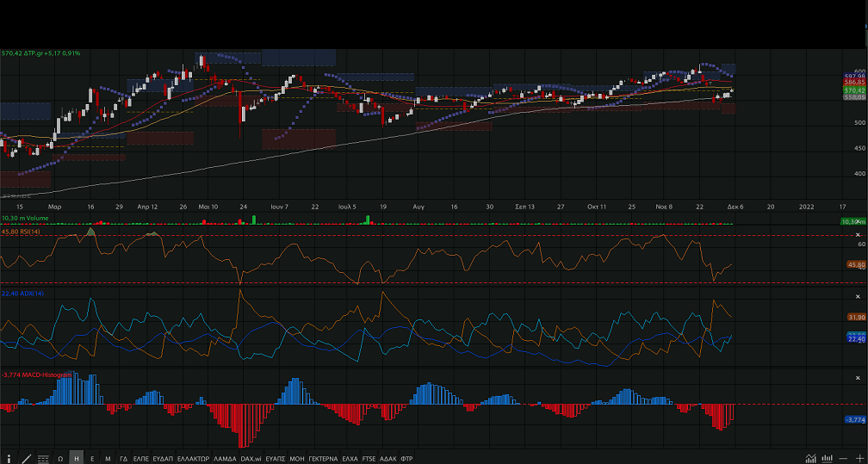This screenshot has width=868, height=464.
Task: Toggle the Η daily timeframe button
Action: tap(77, 458)
